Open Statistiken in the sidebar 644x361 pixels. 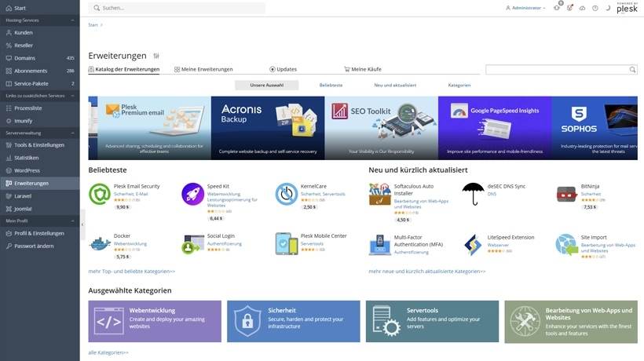click(40, 158)
